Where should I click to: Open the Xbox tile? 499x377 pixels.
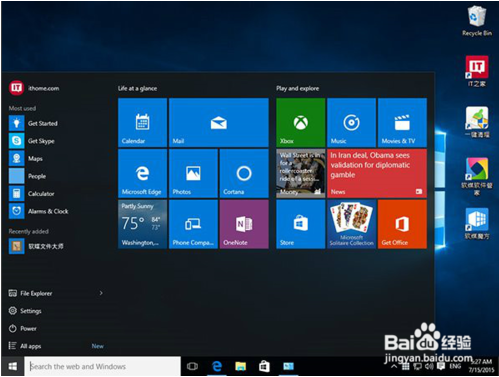[x=301, y=122]
